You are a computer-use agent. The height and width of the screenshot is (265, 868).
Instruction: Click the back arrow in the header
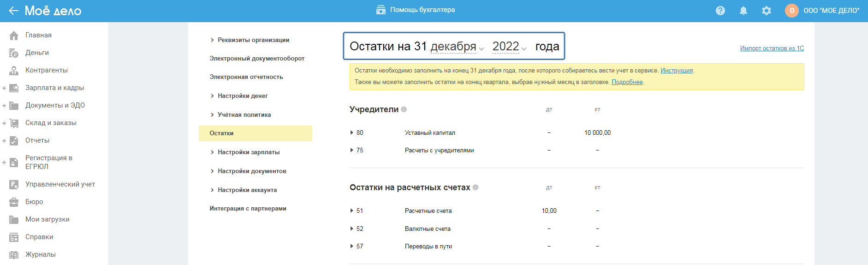(x=13, y=11)
